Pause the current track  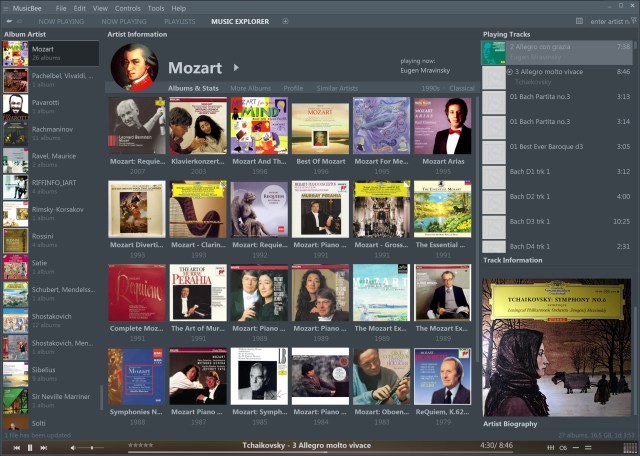pos(30,447)
